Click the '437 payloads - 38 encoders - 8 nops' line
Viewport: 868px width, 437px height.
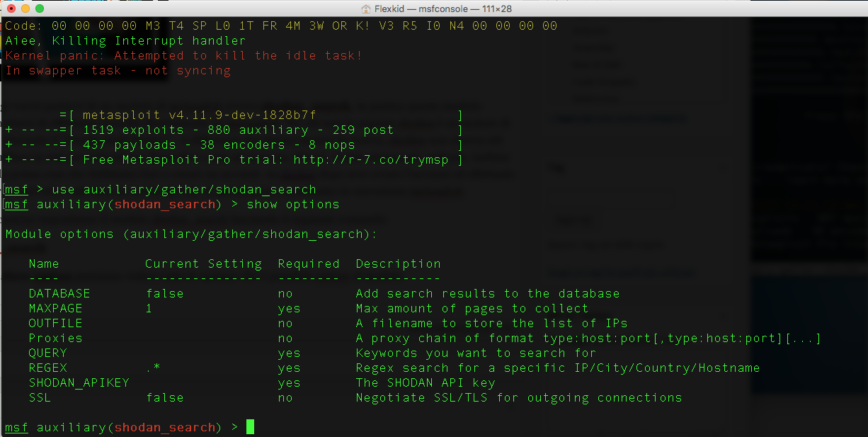point(219,144)
